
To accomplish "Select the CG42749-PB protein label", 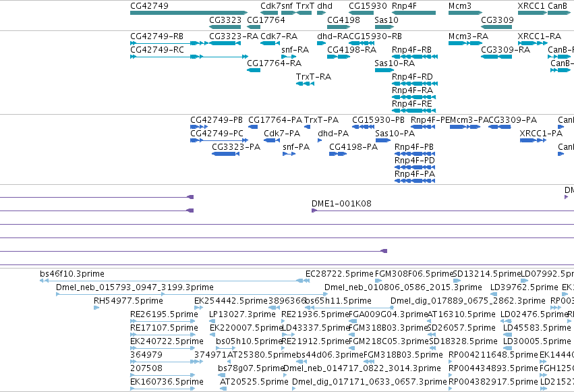I will coord(217,120).
